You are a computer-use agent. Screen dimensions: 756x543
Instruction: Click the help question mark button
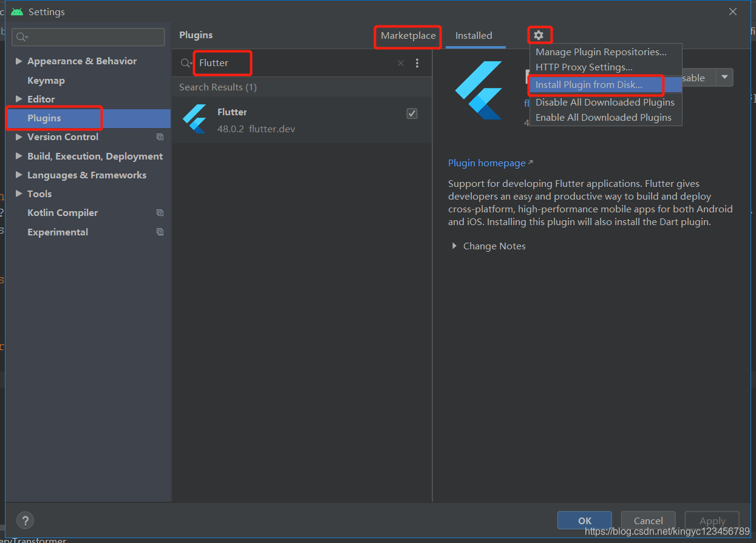pos(25,520)
